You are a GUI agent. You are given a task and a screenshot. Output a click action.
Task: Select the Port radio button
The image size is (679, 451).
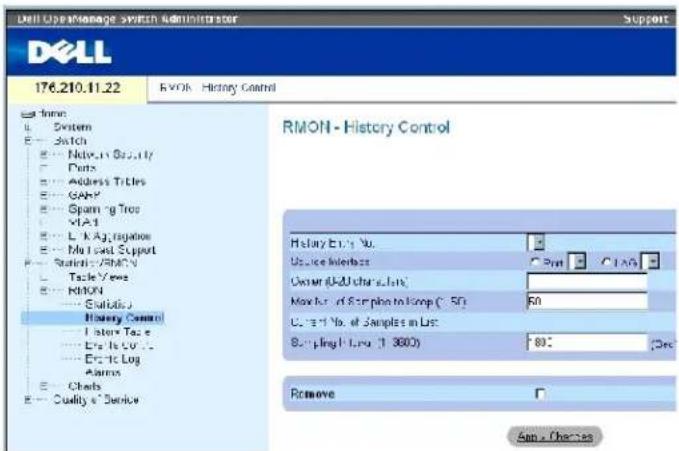(x=535, y=262)
